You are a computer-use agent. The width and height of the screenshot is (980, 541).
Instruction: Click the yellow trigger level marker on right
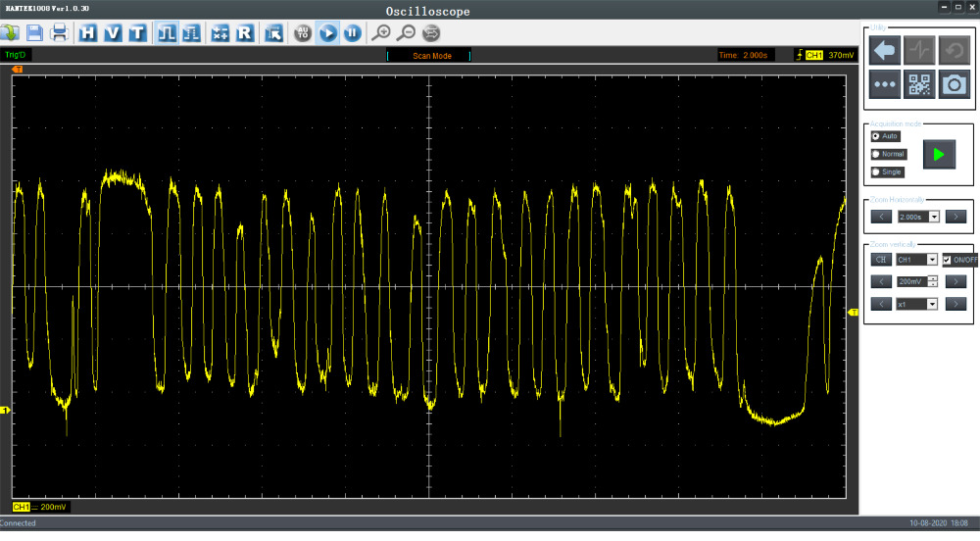tap(854, 312)
